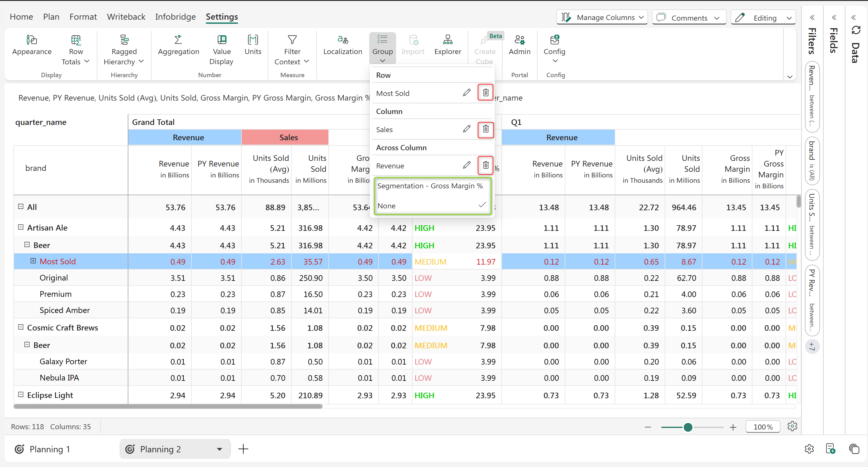Image resolution: width=868 pixels, height=467 pixels.
Task: Switch to the Planning 1 sheet tab
Action: coord(50,449)
